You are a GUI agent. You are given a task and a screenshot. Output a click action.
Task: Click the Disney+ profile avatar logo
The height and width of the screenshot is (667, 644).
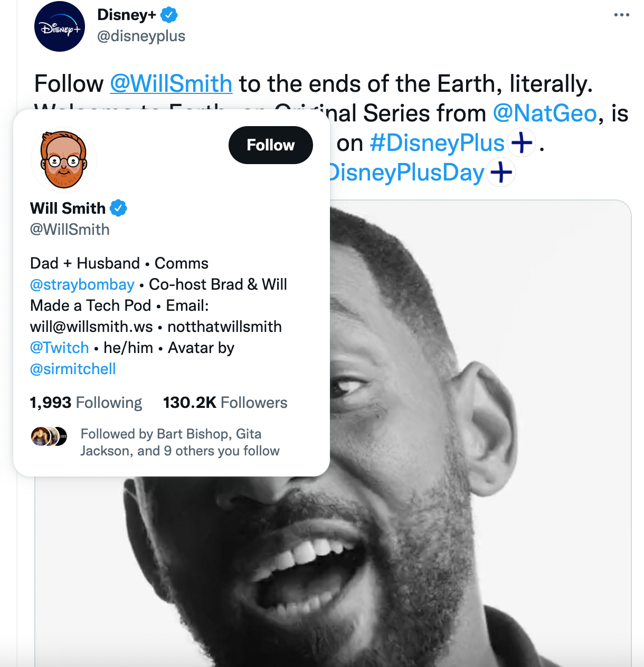[x=60, y=26]
